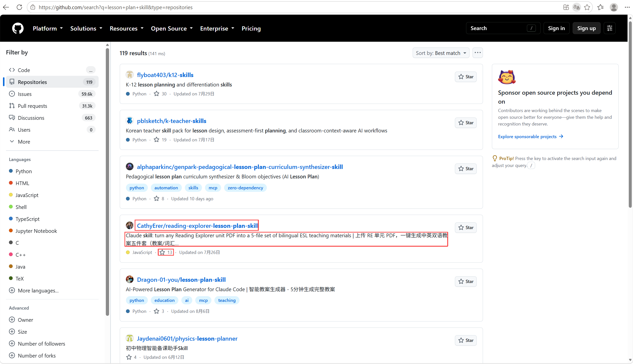
Task: Open alphaparkinc owner avatar
Action: pos(129,167)
